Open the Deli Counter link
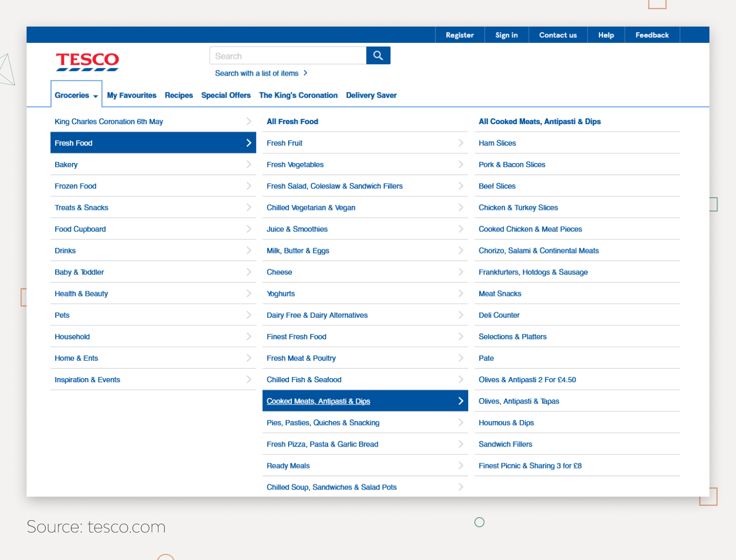736x560 pixels. pos(499,315)
